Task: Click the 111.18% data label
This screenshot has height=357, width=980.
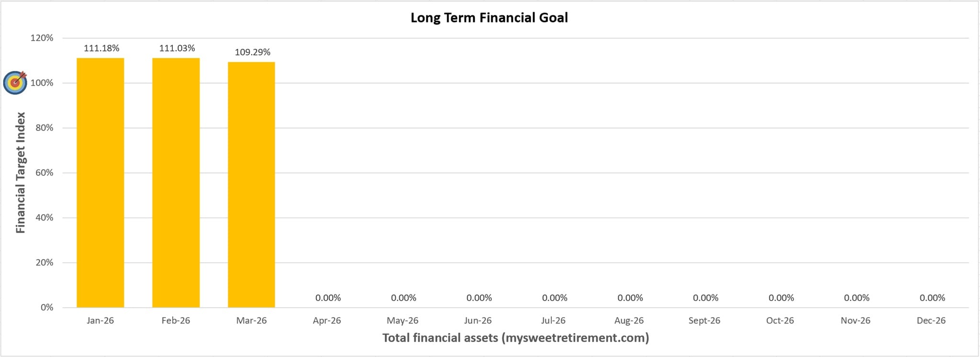Action: click(x=101, y=48)
